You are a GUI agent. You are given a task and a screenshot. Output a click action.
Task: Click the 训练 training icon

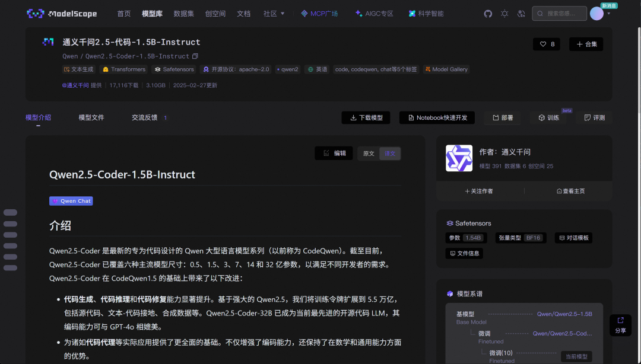(x=541, y=117)
